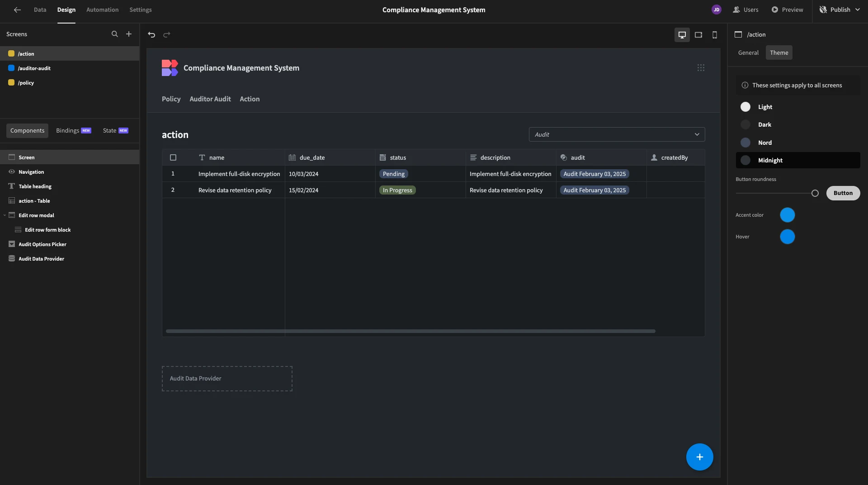The image size is (868, 485).
Task: Click the blue floating plus button
Action: pyautogui.click(x=699, y=457)
